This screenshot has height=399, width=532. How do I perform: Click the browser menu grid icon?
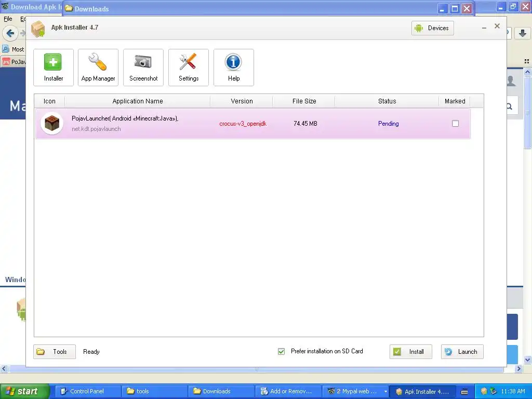click(527, 61)
